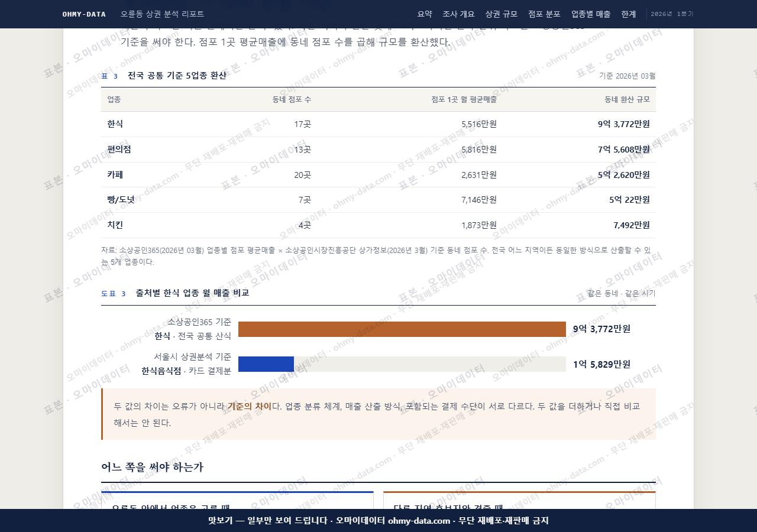Click the 9억 3,772만원 table cell in the 한식 row
757x532 pixels.
(624, 124)
